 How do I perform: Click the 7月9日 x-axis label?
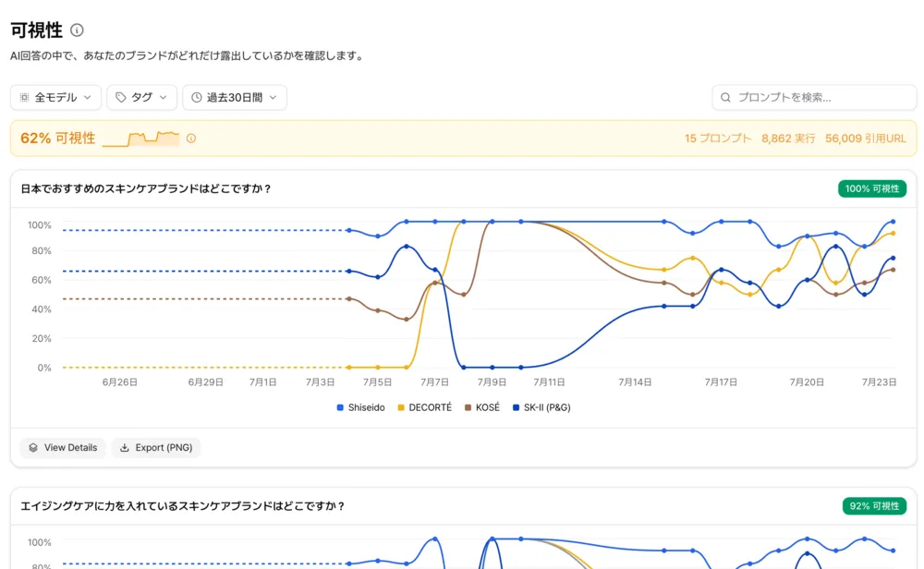point(492,382)
